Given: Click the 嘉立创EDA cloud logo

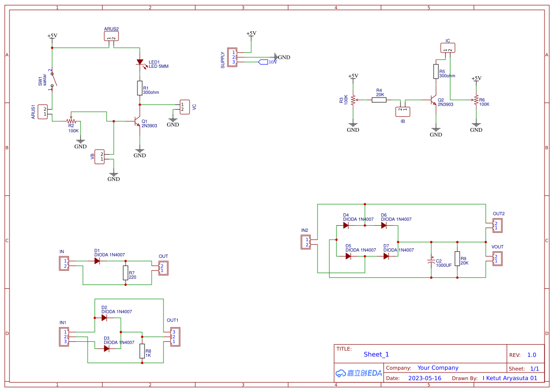Looking at the screenshot, I should pos(357,374).
